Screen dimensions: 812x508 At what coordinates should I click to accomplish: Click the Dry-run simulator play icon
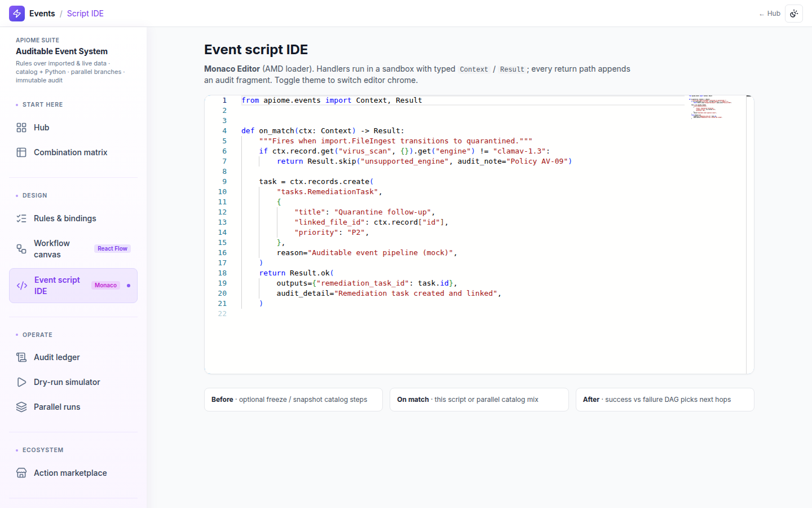pyautogui.click(x=21, y=382)
